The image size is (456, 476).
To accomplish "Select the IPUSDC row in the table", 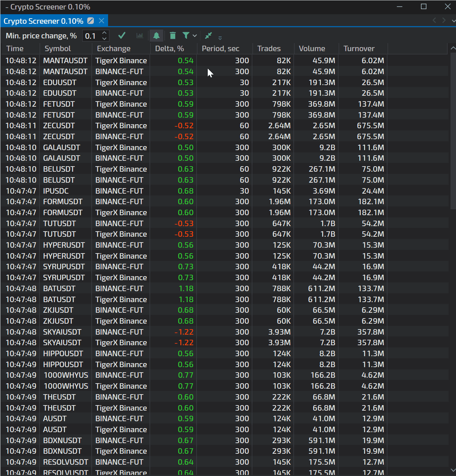I will pos(56,191).
